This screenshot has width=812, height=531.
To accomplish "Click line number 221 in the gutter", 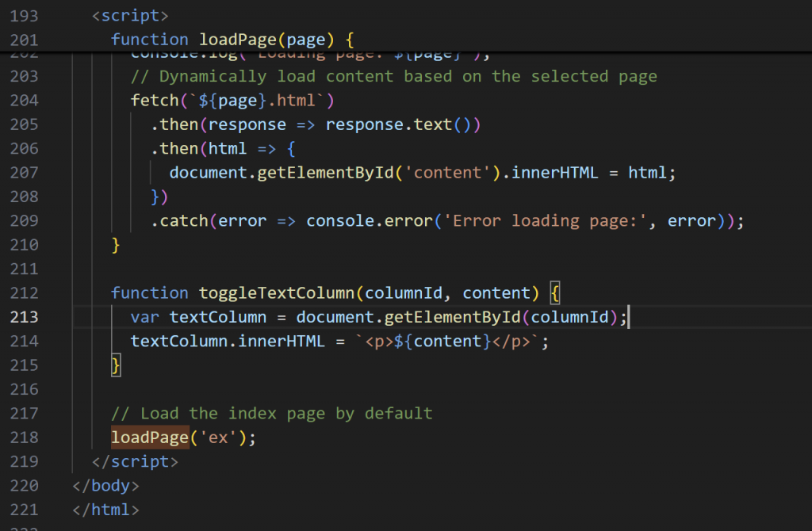I will [25, 510].
